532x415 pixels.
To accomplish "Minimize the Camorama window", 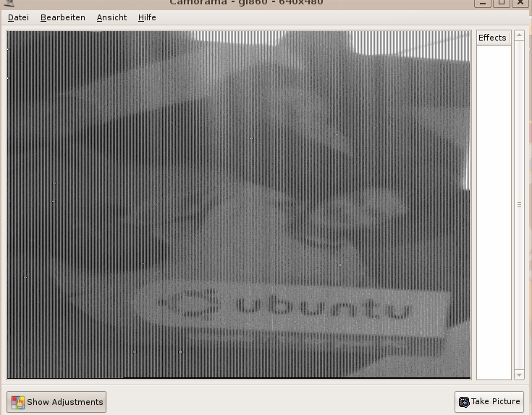I will (482, 2).
